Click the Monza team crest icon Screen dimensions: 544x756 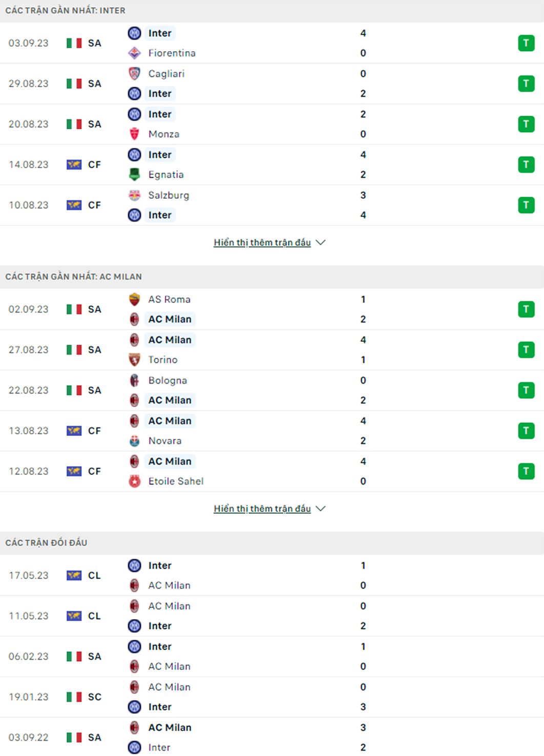(x=134, y=134)
